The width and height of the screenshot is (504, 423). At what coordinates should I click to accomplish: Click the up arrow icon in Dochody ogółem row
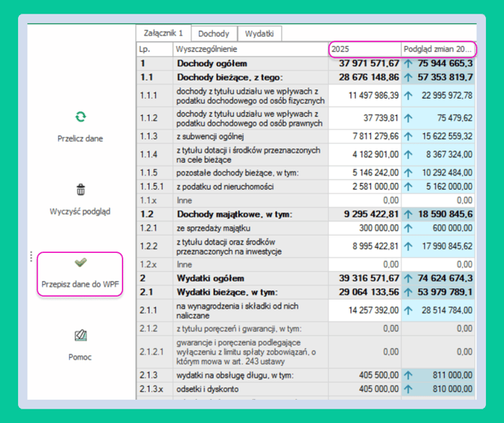point(408,63)
